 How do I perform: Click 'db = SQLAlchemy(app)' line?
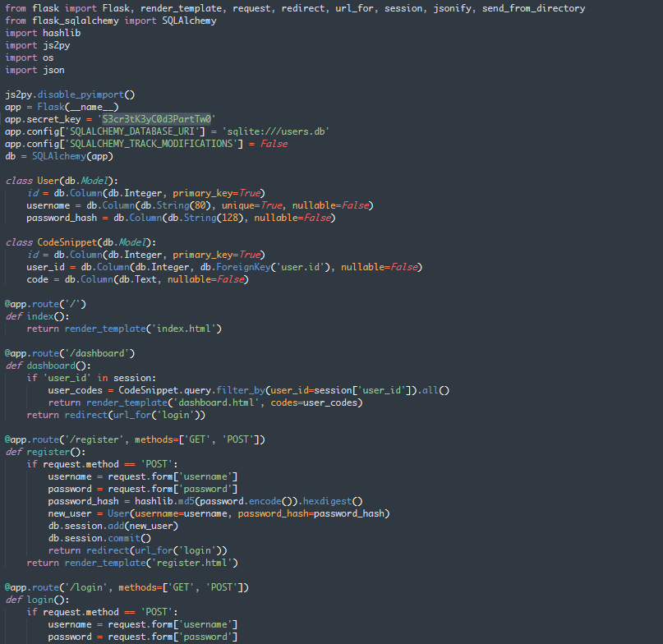[59, 156]
